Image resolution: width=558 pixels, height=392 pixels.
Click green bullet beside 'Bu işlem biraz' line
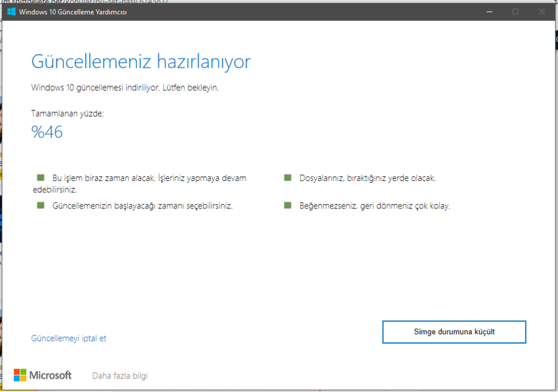click(40, 177)
